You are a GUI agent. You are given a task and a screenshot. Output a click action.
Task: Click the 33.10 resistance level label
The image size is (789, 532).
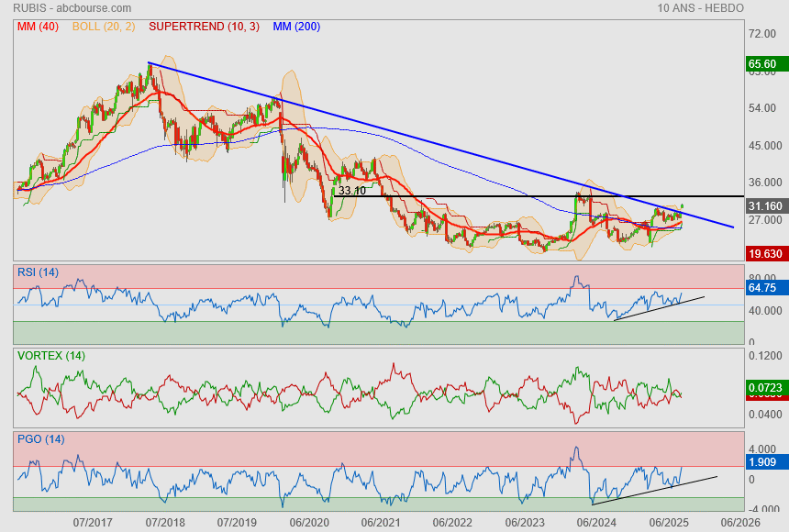[351, 191]
